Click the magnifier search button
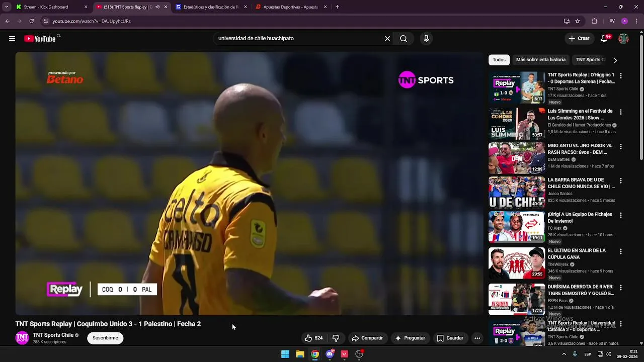Viewport: 644px width, 362px height. point(404,39)
